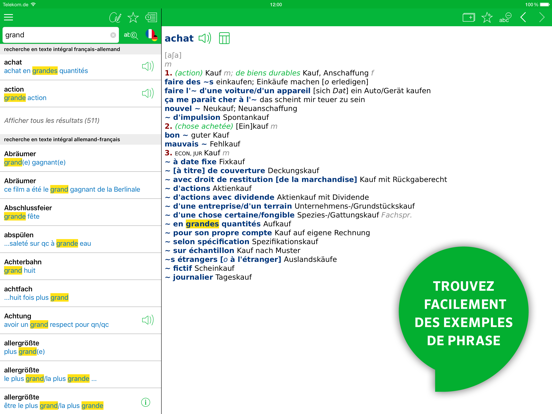The height and width of the screenshot is (414, 552).
Task: Open result 'grande action'
Action: click(x=81, y=94)
